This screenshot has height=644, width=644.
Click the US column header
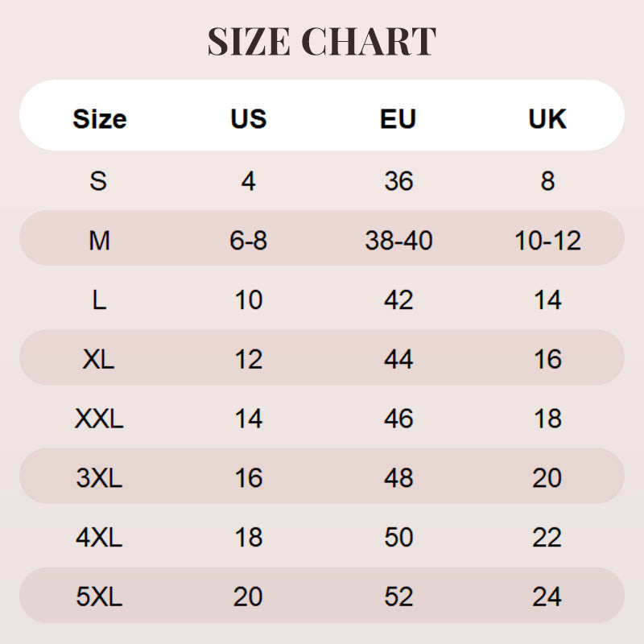click(248, 119)
